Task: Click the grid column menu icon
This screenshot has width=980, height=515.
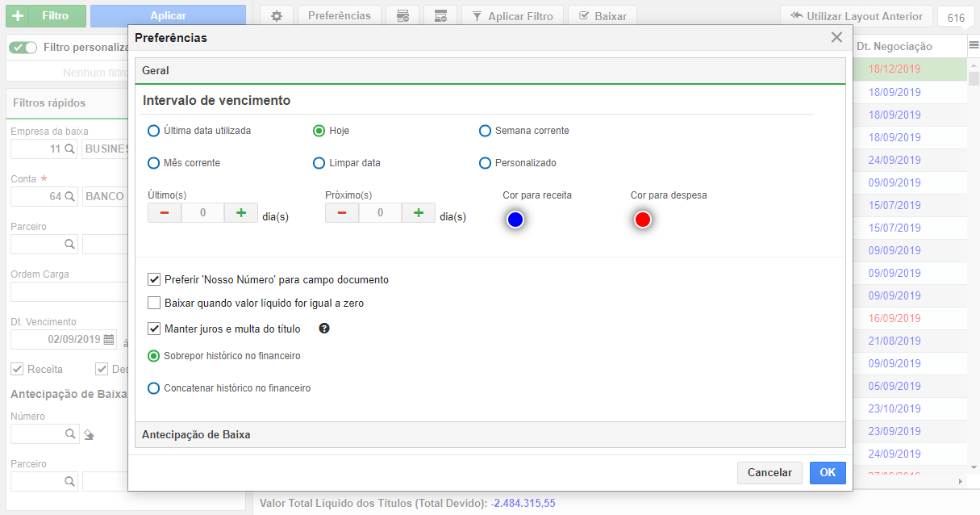Action: tap(974, 46)
